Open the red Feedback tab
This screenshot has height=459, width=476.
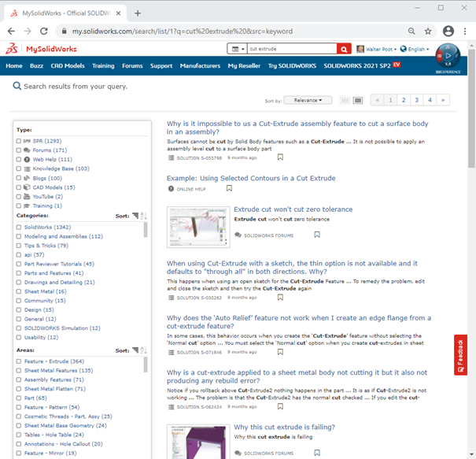(x=460, y=355)
